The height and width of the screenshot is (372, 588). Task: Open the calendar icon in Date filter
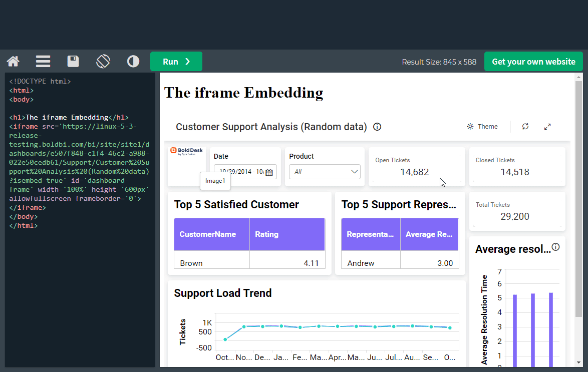(269, 172)
